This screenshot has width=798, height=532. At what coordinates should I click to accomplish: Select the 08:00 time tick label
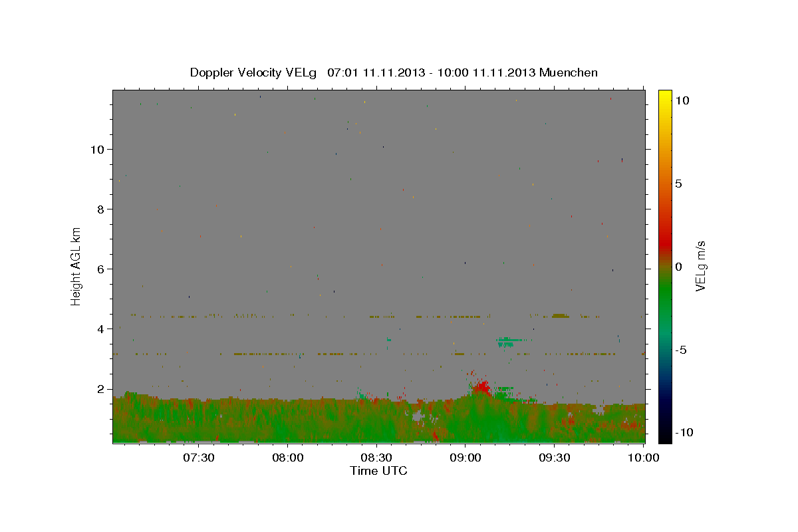288,458
